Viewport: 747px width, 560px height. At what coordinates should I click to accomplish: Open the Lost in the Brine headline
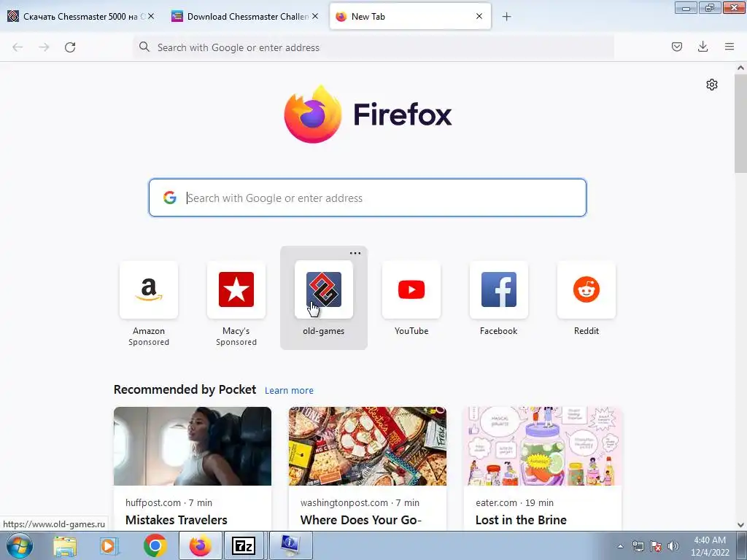[521, 520]
